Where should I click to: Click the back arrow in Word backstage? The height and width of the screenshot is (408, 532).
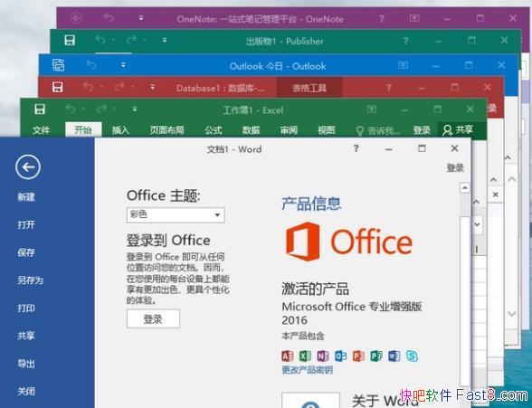tap(28, 166)
